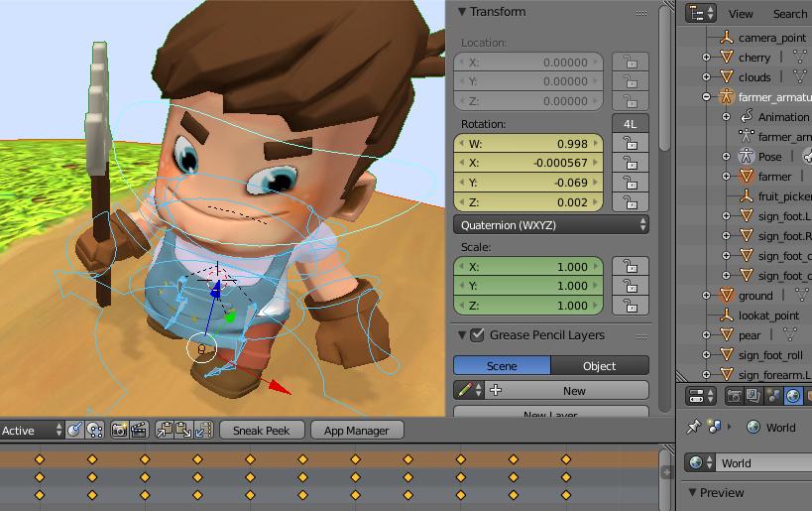This screenshot has height=511, width=812.
Task: Click the Scale Z value slider field
Action: point(528,306)
